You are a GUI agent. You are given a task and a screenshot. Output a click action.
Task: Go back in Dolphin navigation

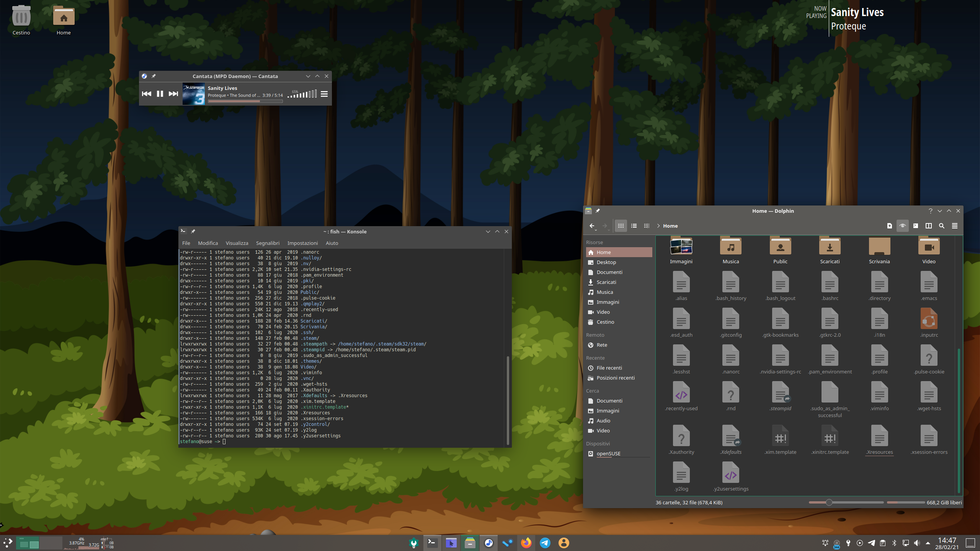coord(592,226)
